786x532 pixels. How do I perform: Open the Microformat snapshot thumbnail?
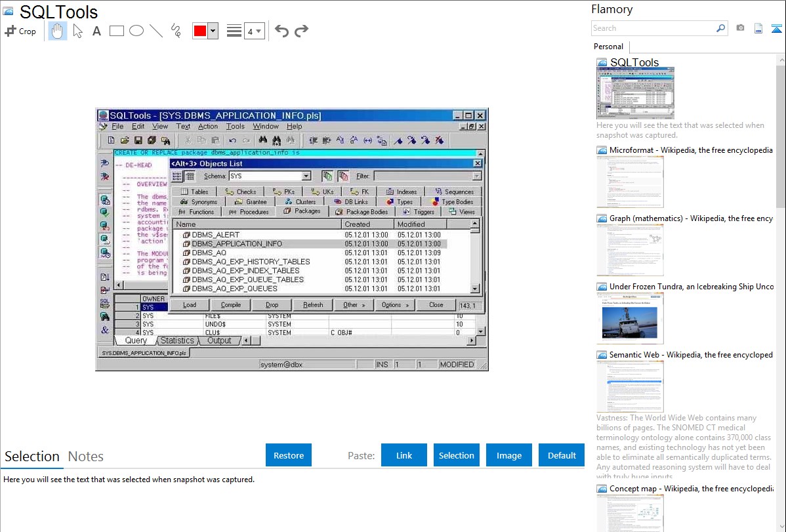point(630,182)
